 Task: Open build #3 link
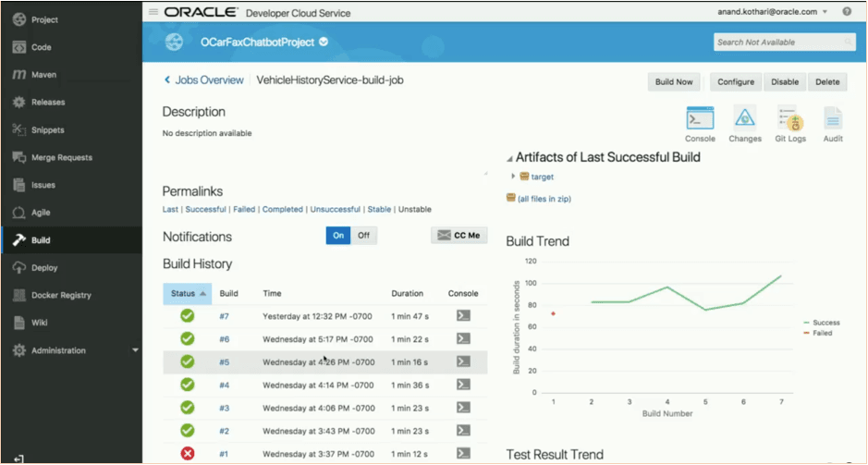[x=225, y=408]
